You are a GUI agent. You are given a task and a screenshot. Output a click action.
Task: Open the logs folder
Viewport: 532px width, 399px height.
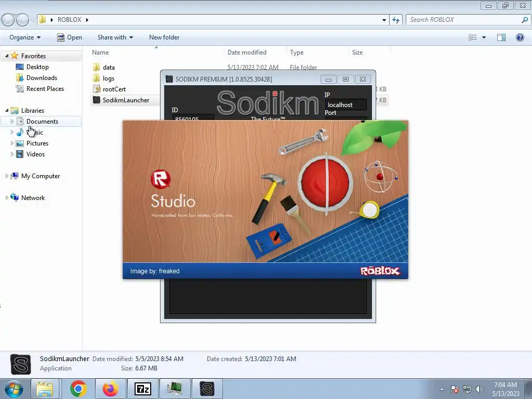pos(108,78)
